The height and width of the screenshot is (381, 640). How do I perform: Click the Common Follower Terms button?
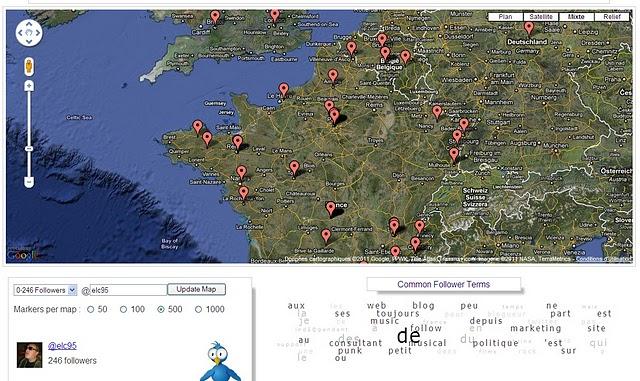pyautogui.click(x=444, y=284)
